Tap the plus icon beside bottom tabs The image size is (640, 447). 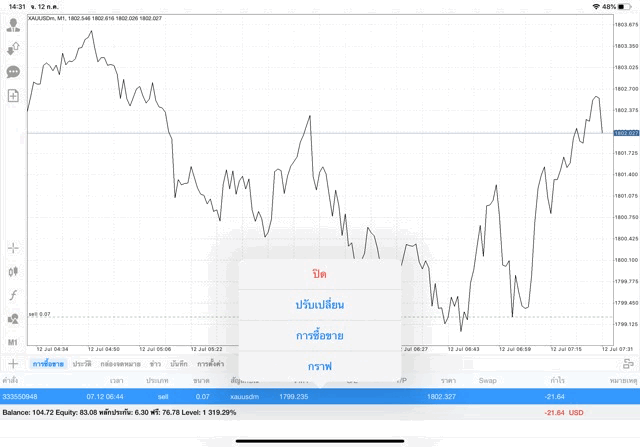(x=13, y=364)
